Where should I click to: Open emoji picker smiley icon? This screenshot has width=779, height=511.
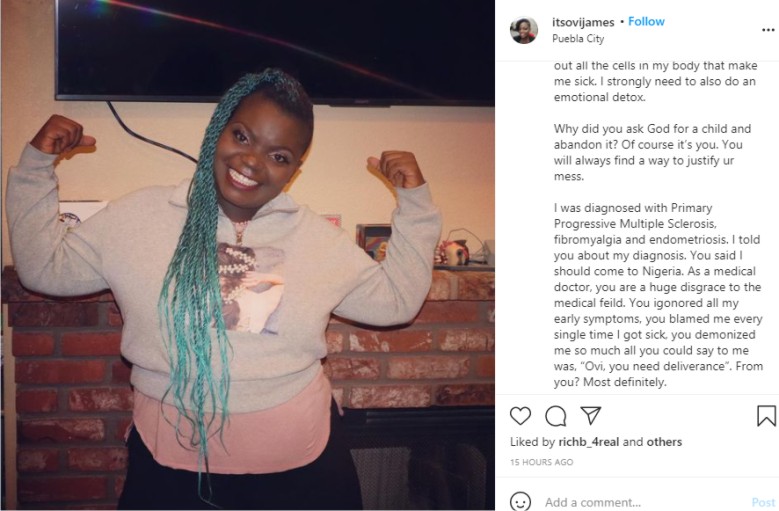[520, 502]
